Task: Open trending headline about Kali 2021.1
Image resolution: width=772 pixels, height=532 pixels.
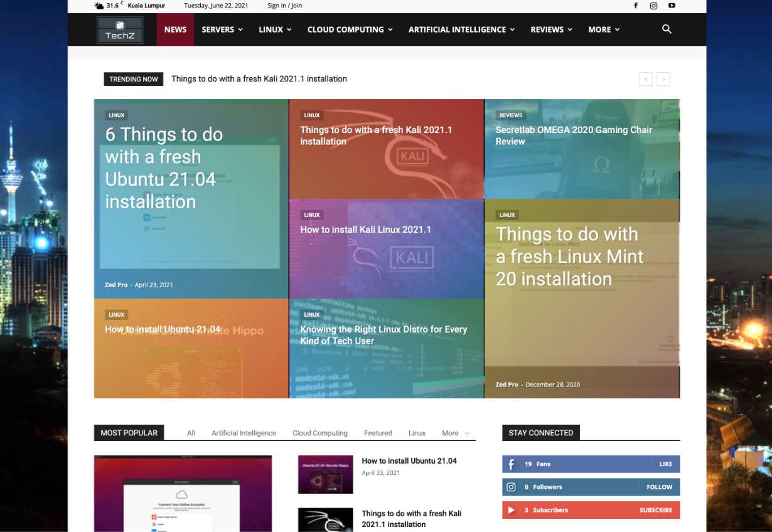Action: point(259,79)
